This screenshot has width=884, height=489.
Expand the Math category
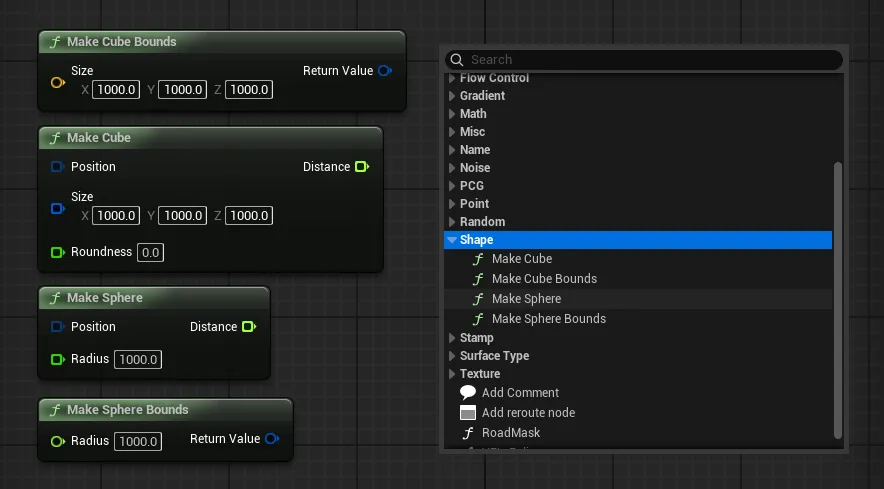[x=452, y=114]
